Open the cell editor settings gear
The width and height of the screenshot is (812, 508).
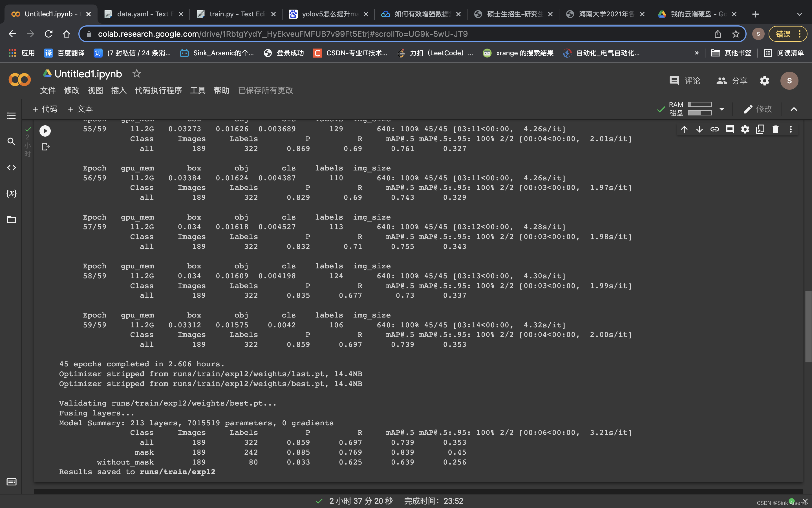click(x=745, y=129)
